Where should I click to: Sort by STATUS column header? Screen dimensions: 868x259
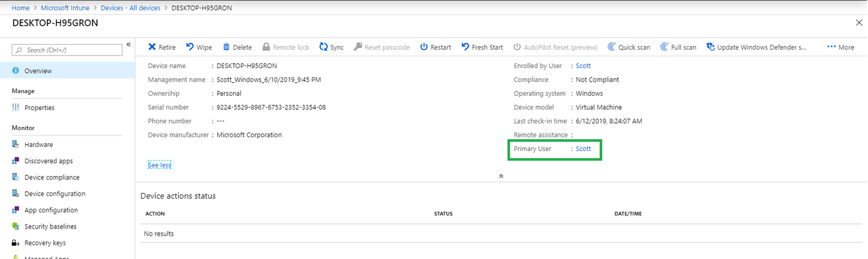(x=443, y=214)
